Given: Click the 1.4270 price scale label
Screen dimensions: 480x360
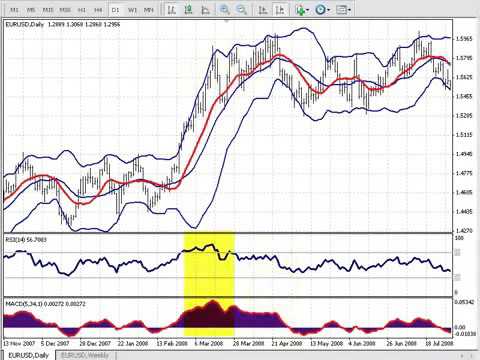Looking at the screenshot, I should (x=464, y=230).
